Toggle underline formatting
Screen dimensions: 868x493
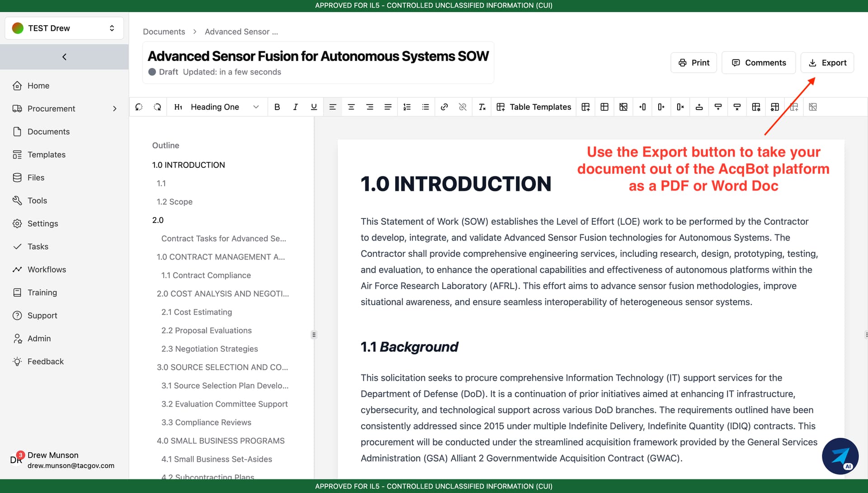314,107
